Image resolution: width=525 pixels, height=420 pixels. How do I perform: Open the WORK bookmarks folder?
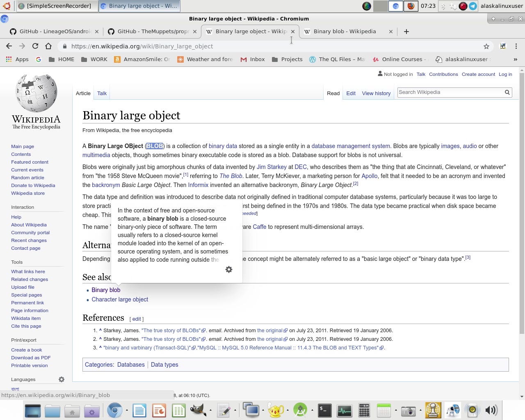point(94,59)
